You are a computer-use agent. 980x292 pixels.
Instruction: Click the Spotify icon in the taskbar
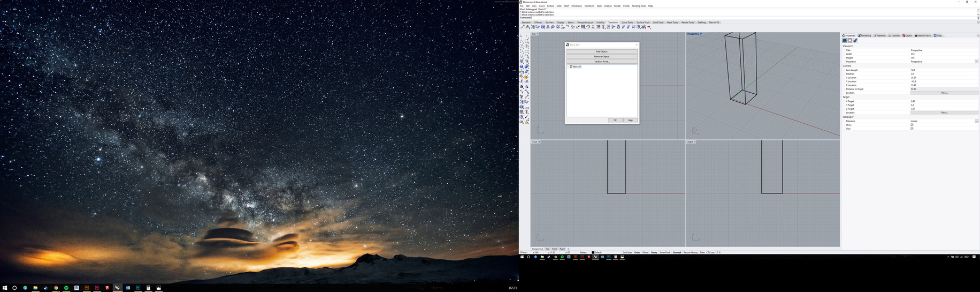pyautogui.click(x=66, y=288)
